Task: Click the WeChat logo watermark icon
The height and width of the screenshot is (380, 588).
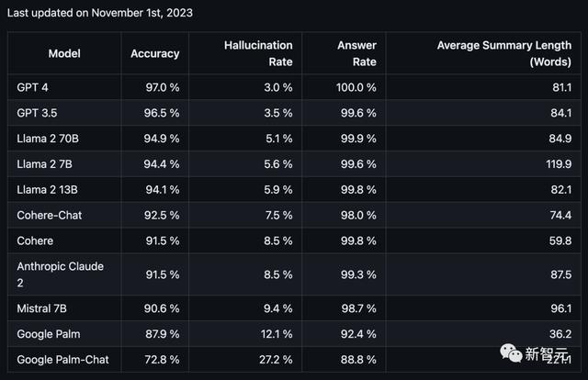Action: [511, 353]
